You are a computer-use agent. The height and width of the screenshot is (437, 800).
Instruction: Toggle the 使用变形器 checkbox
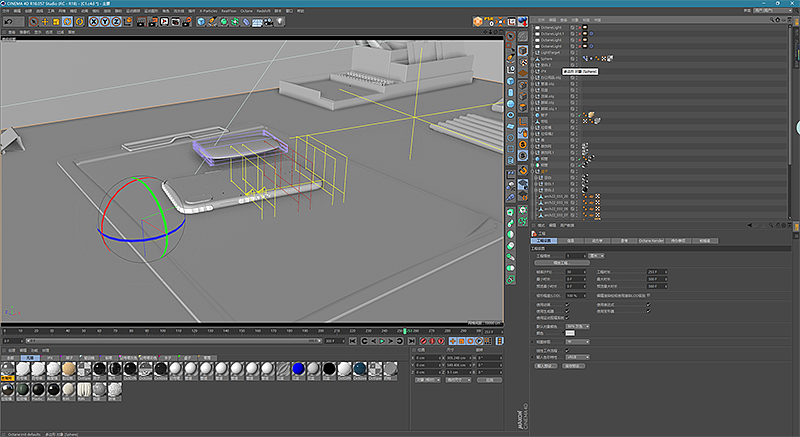click(648, 311)
